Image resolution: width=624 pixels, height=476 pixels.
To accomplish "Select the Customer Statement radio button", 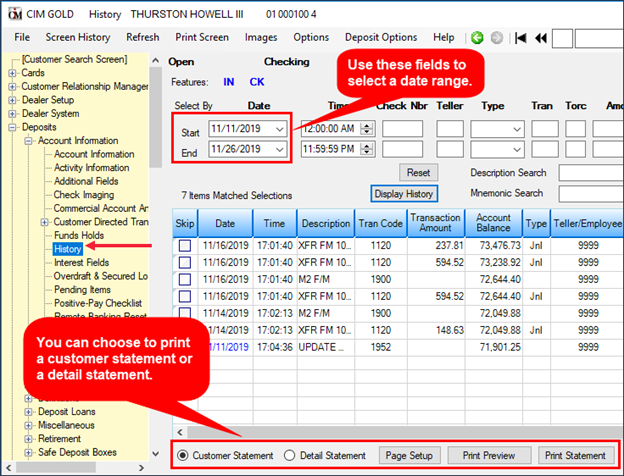I will (183, 455).
